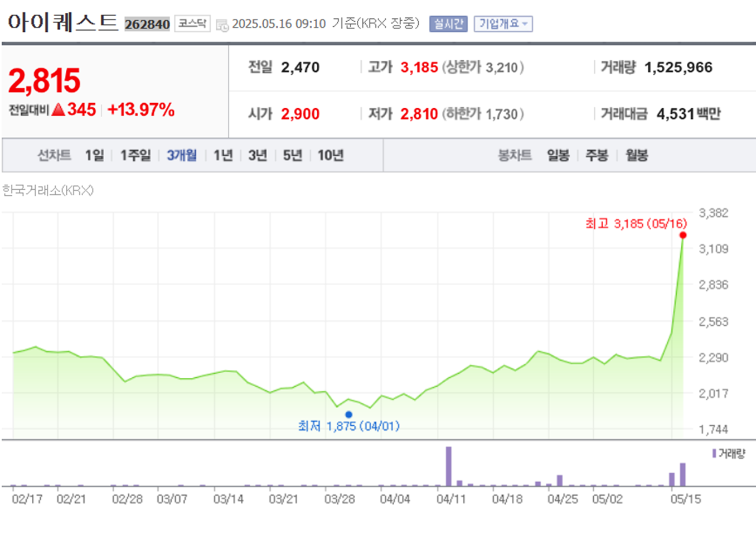The image size is (756, 534).
Task: Select the 1년 line chart tab
Action: coord(223,155)
